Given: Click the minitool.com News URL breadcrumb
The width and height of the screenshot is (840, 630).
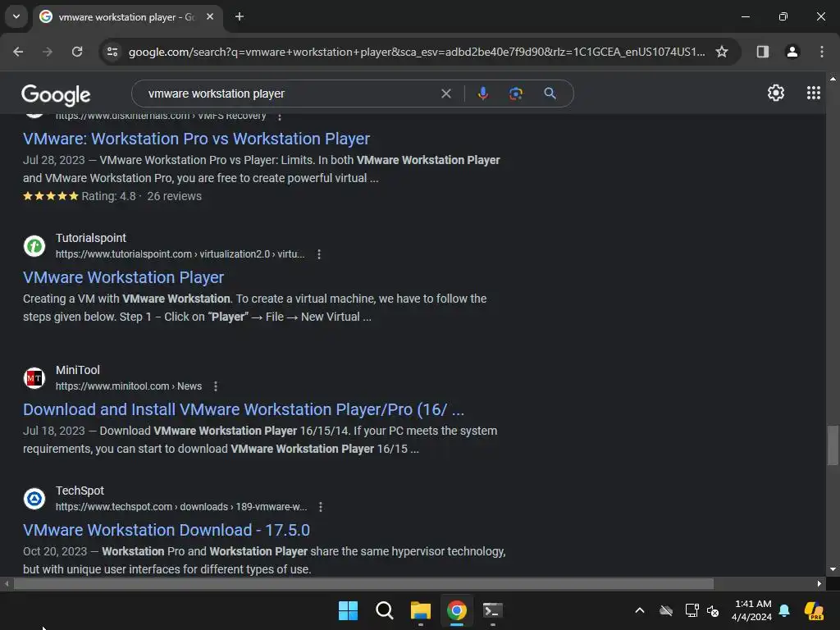Looking at the screenshot, I should [129, 386].
